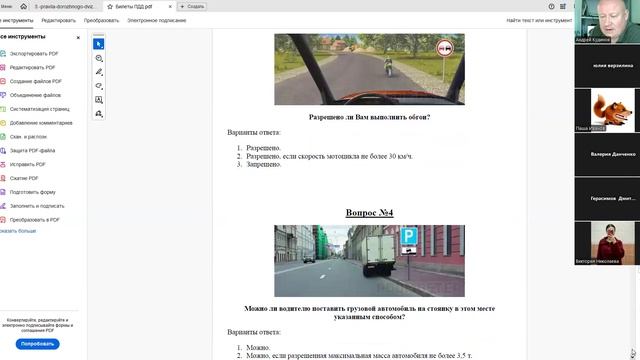Pick the freehand Draw lasso tool

pos(99,86)
